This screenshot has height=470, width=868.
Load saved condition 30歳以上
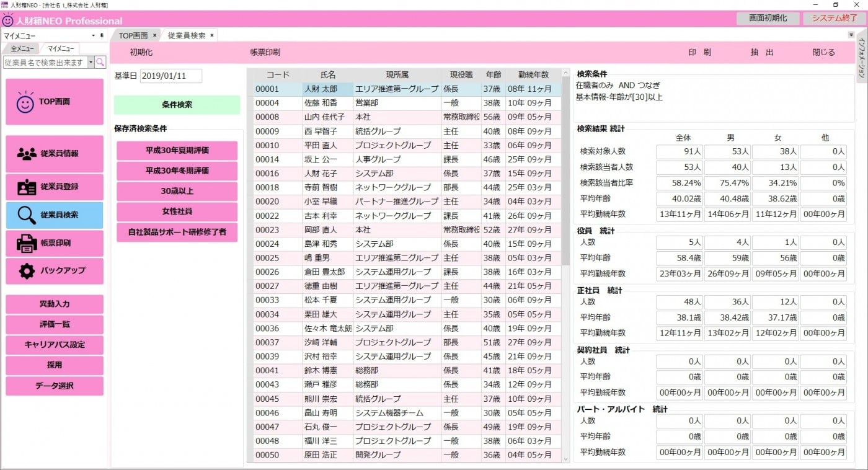(x=177, y=192)
